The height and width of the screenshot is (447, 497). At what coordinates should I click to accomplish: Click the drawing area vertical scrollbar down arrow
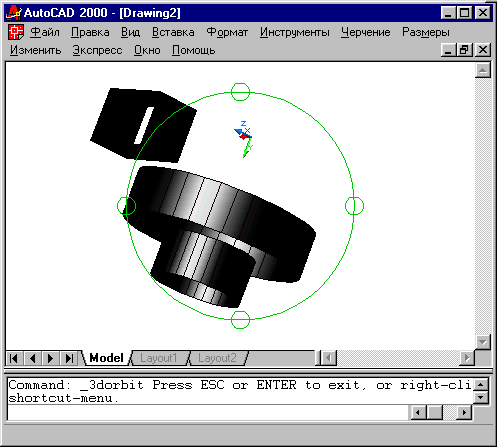tap(483, 342)
